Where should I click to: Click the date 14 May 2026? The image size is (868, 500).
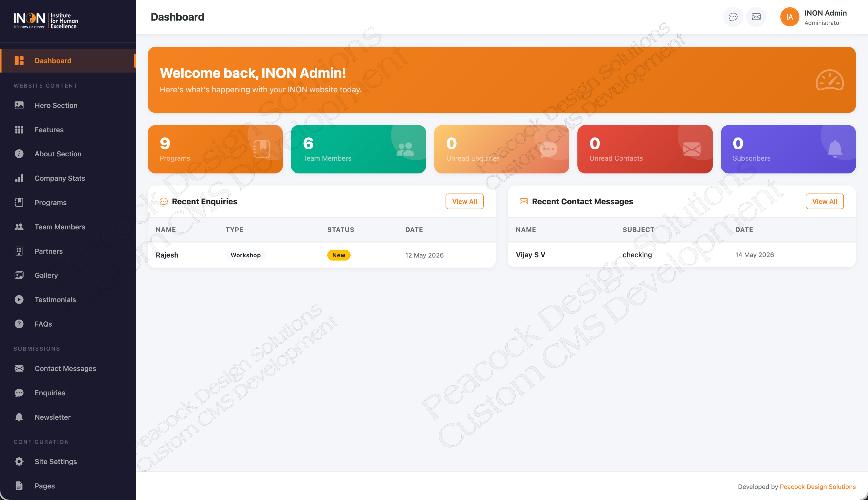(755, 255)
